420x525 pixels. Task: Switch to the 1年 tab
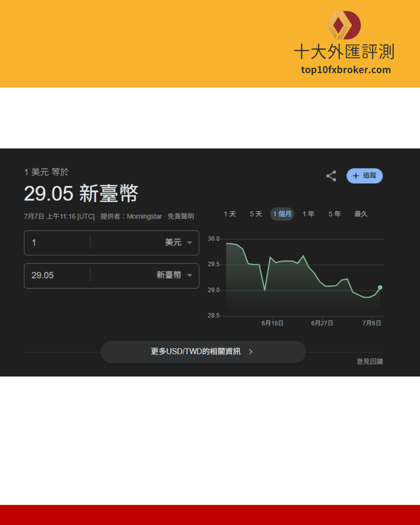coord(308,214)
